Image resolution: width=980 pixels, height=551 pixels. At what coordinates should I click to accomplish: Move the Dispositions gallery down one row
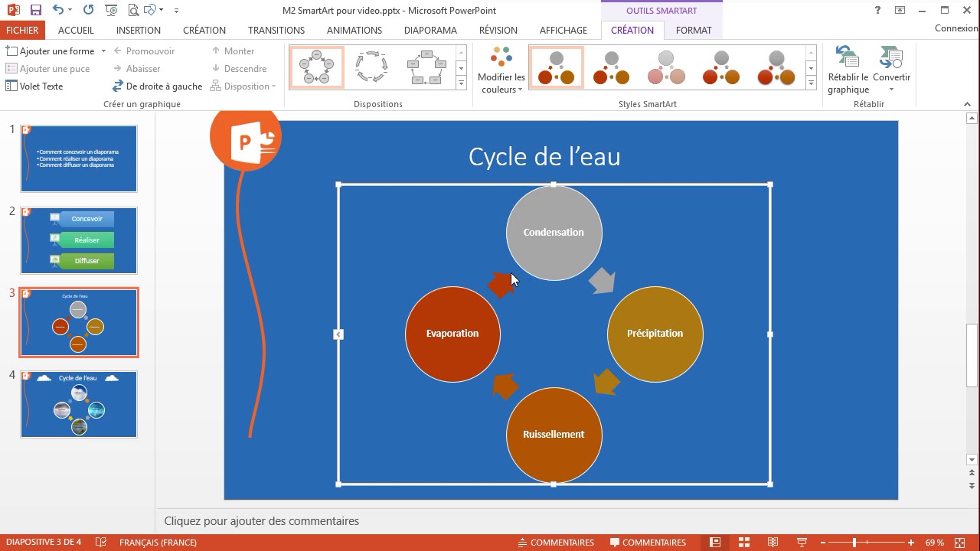[x=461, y=68]
